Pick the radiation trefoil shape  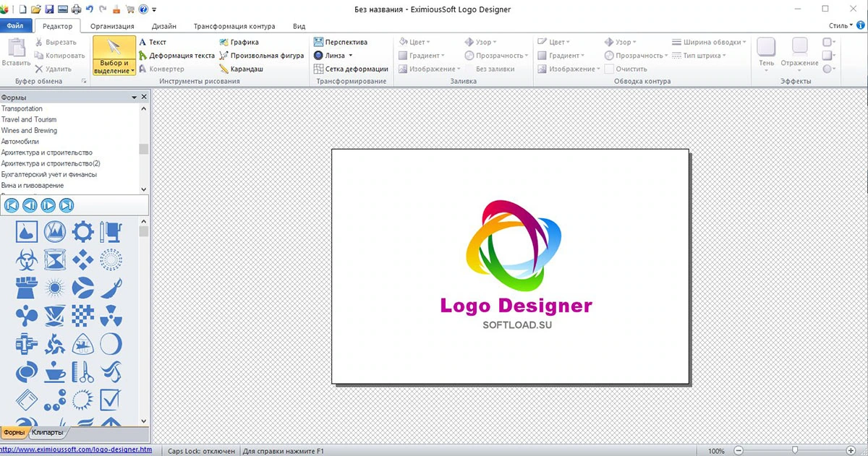111,314
